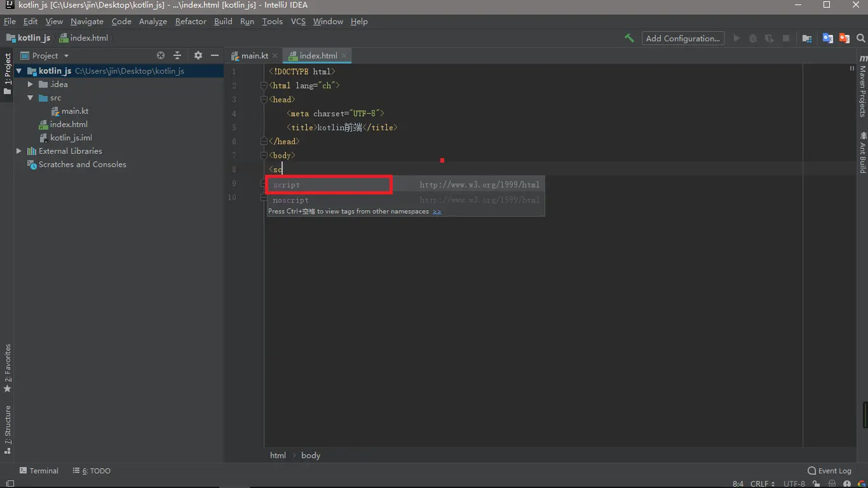Open Maven Projects side tool window
This screenshot has height=488, width=868.
tap(862, 86)
